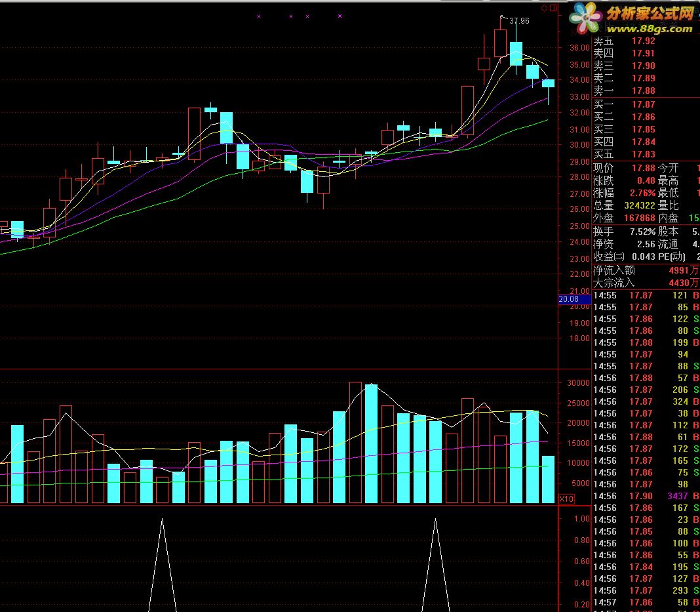Click the 外盘 167868 value
This screenshot has width=700, height=612.
click(x=639, y=218)
